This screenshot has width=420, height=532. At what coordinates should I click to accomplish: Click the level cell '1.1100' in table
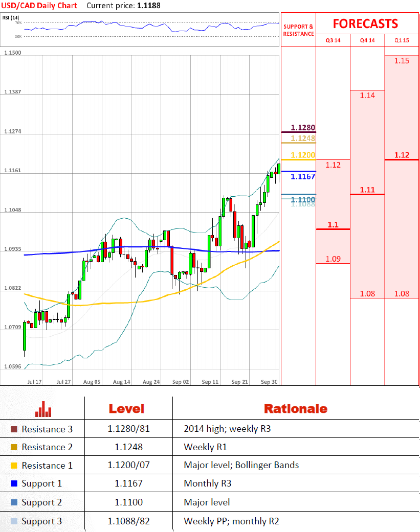tap(129, 502)
